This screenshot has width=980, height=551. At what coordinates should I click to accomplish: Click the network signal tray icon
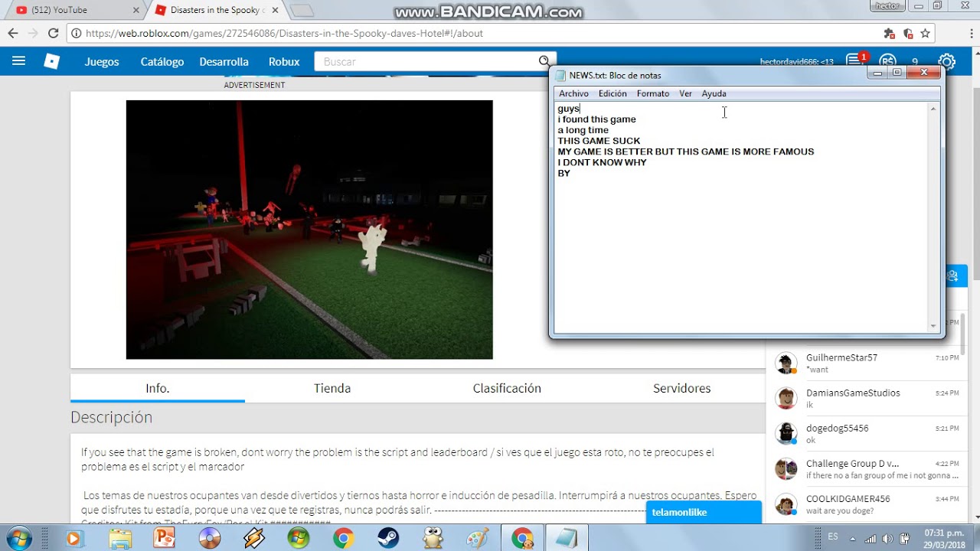pyautogui.click(x=870, y=538)
